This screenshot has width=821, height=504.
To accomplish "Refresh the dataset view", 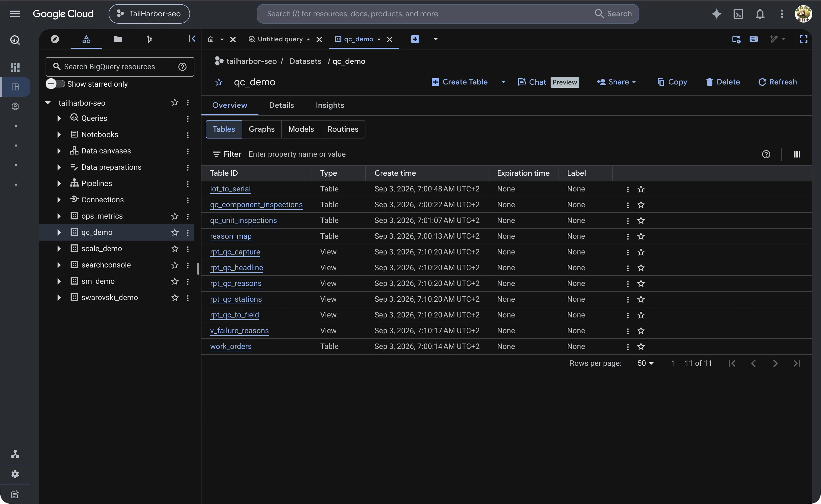I will [777, 82].
